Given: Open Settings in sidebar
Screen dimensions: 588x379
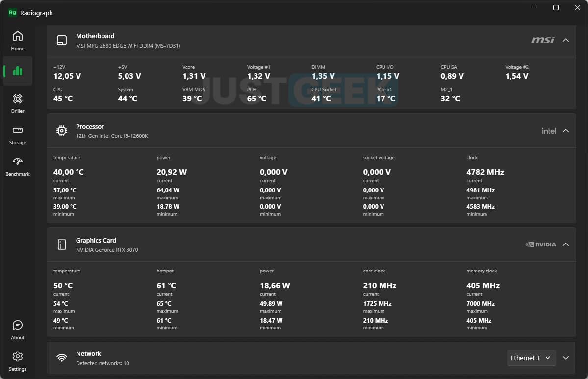Looking at the screenshot, I should [17, 361].
